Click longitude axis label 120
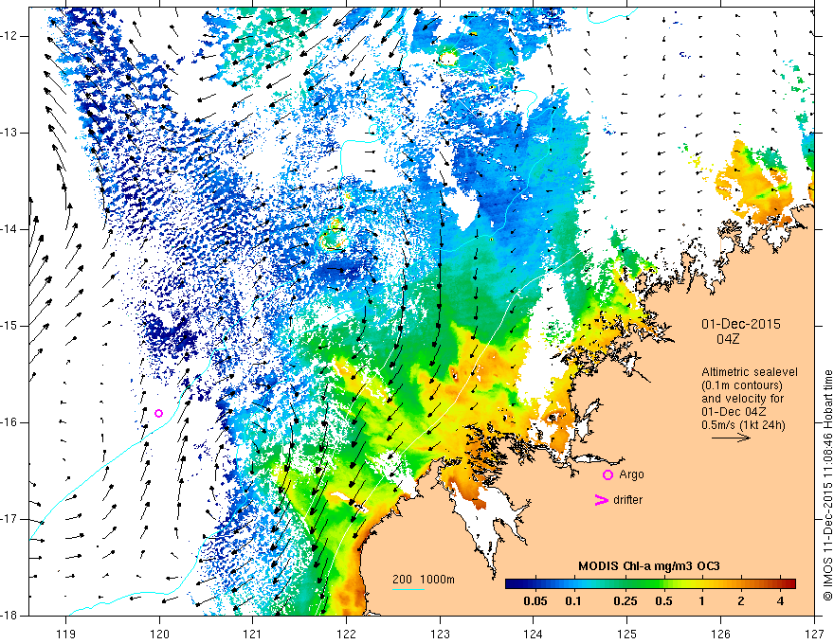This screenshot has height=644, width=834. 159,634
